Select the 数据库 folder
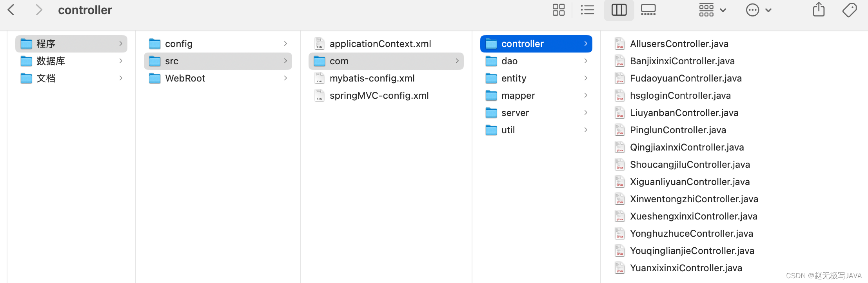The image size is (868, 283). click(x=71, y=61)
